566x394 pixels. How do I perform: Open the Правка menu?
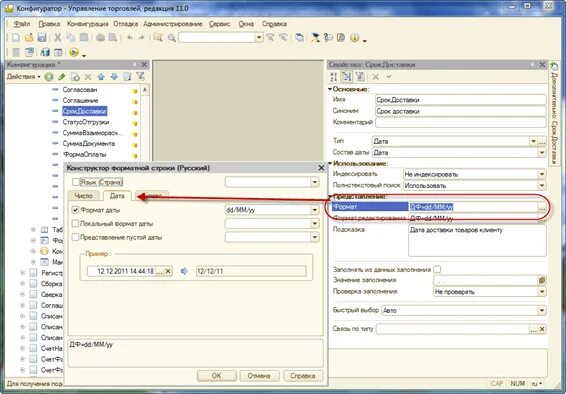49,24
